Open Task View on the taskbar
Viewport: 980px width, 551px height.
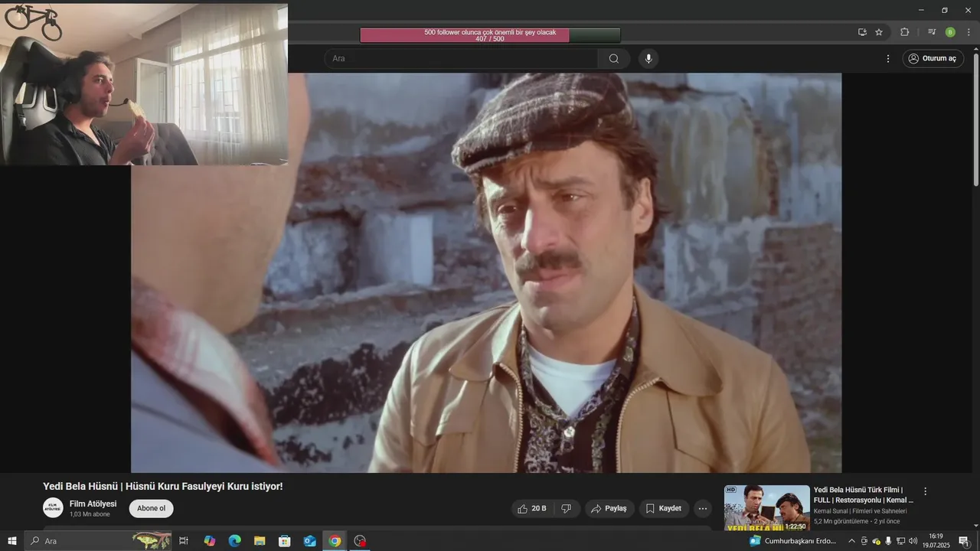[184, 541]
